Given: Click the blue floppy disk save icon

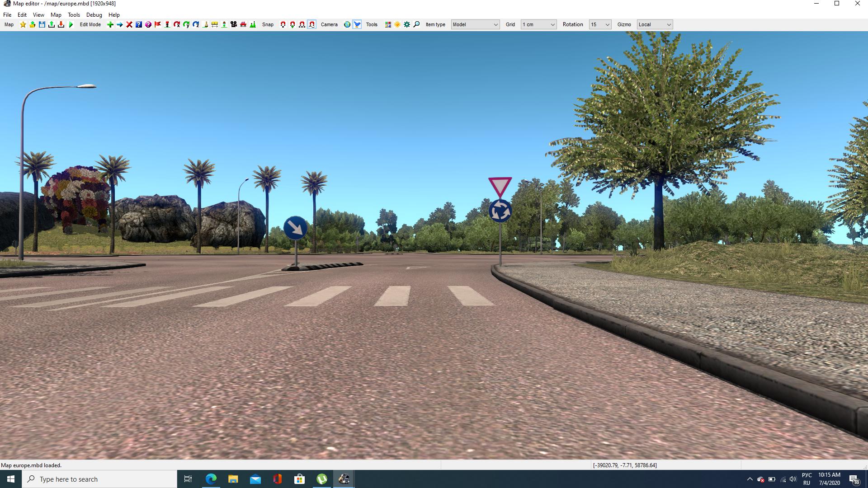Looking at the screenshot, I should coord(42,24).
